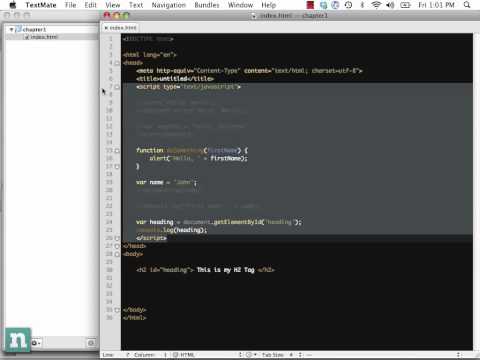The image size is (480, 360).
Task: Open the File menu
Action: (x=70, y=5)
